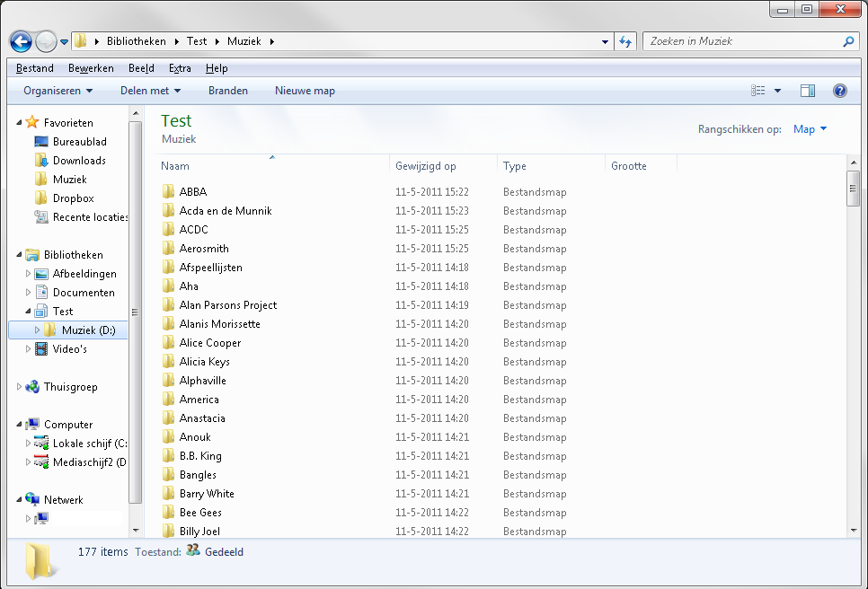The image size is (868, 589).
Task: Open the Beeld menu
Action: pyautogui.click(x=141, y=68)
